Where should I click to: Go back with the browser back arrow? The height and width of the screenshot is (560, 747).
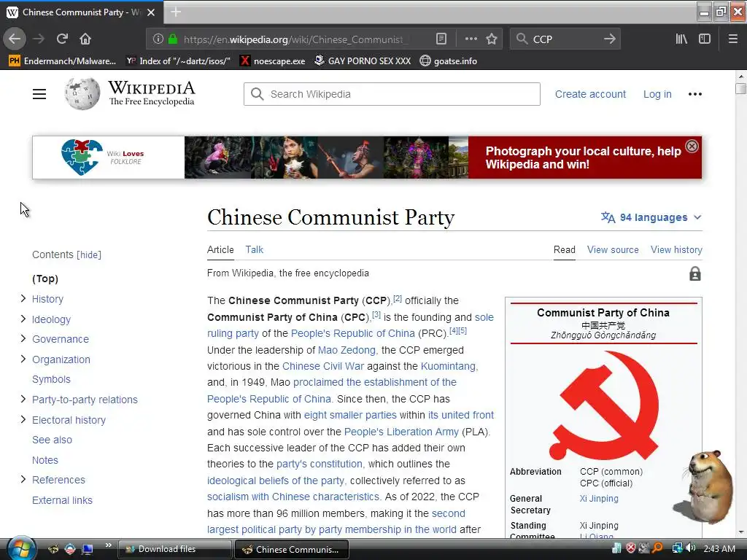coord(15,39)
